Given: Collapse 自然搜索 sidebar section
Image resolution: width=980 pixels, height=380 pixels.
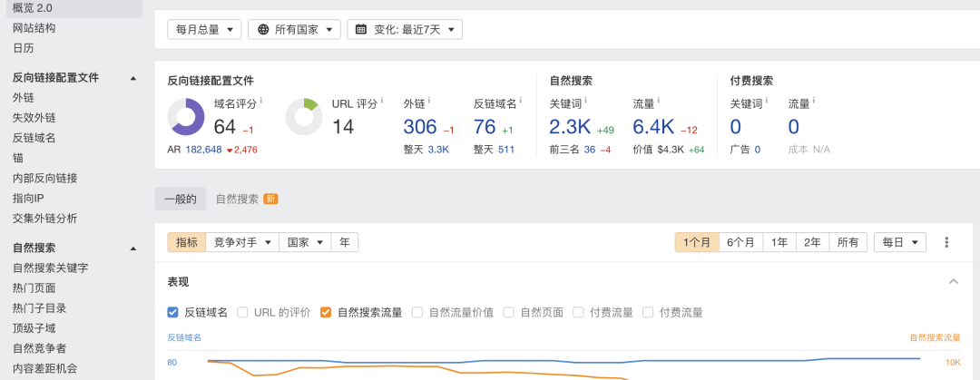Looking at the screenshot, I should click(133, 248).
